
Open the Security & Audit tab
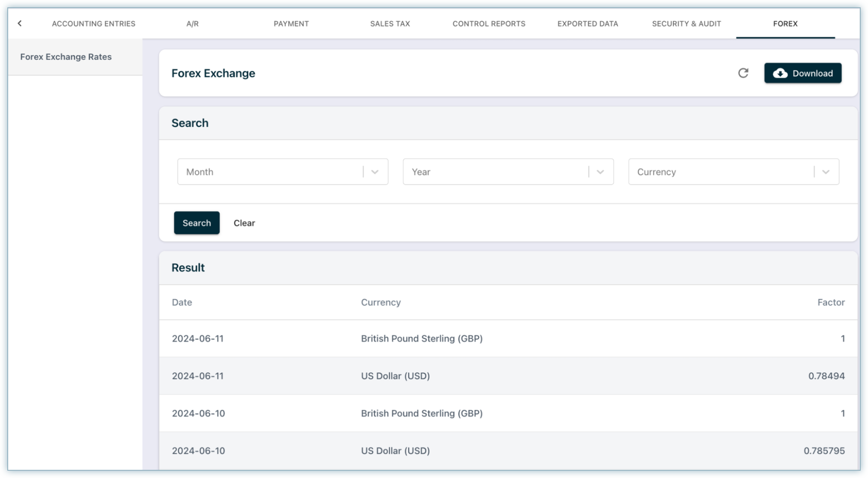pyautogui.click(x=686, y=24)
